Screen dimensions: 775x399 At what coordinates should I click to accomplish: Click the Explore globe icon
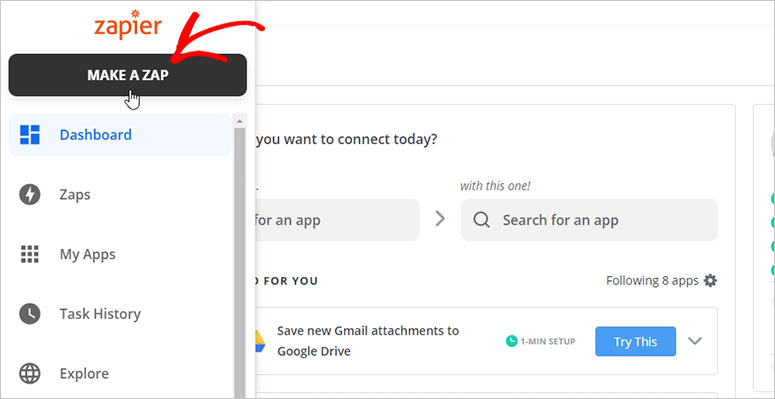30,373
